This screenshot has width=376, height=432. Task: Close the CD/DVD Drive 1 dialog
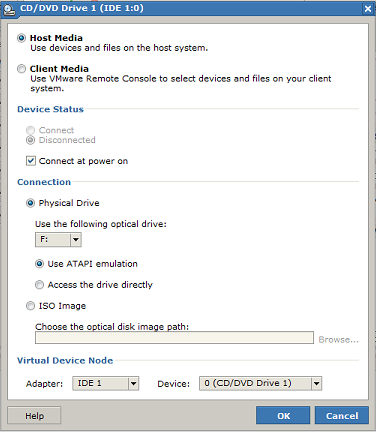pos(368,9)
